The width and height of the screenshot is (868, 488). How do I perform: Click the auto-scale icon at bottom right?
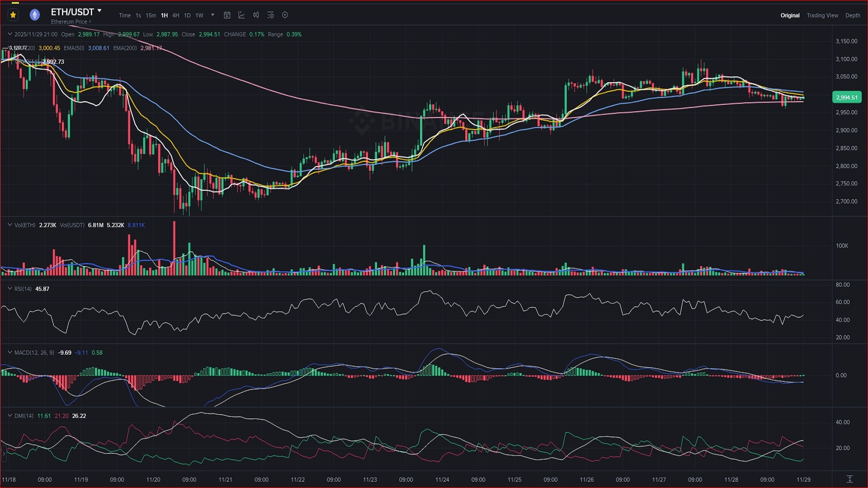pos(849,479)
